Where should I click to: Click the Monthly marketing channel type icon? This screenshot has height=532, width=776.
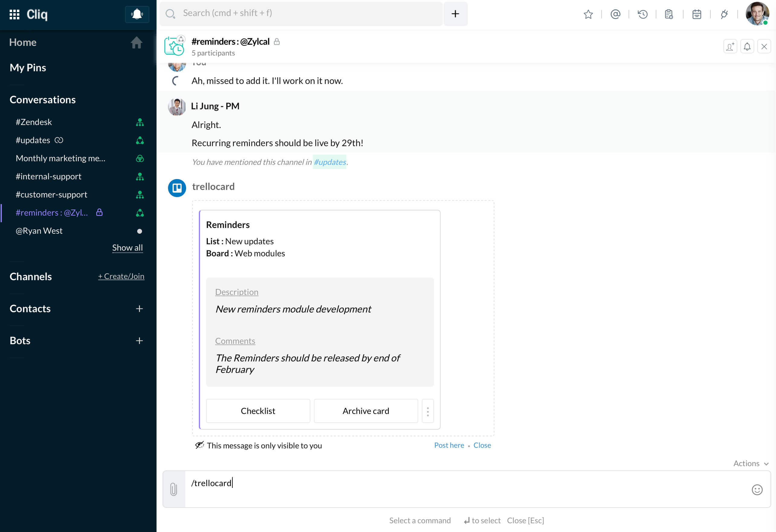pos(140,159)
